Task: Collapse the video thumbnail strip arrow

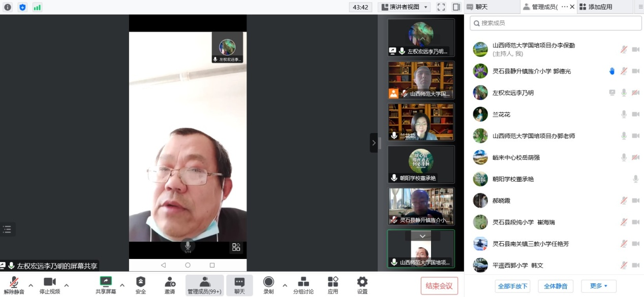Action: [374, 143]
